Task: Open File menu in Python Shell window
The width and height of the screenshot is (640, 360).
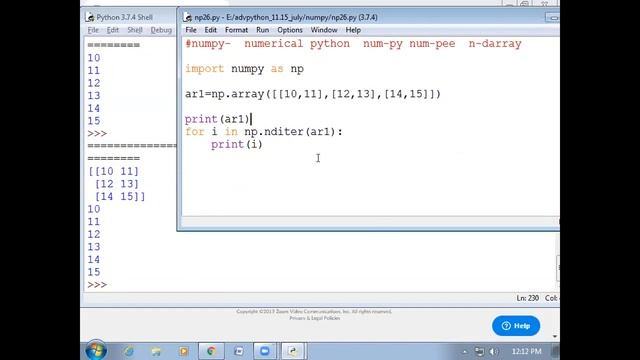Action: point(93,30)
